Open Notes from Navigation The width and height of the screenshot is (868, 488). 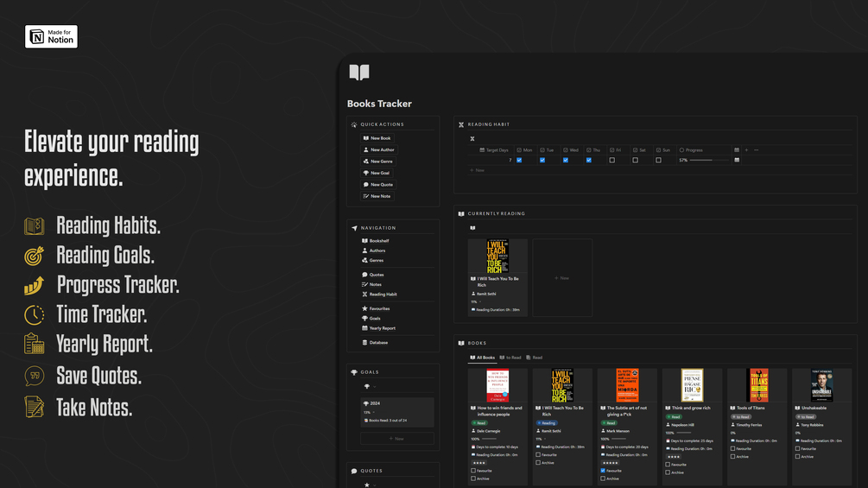tap(371, 284)
